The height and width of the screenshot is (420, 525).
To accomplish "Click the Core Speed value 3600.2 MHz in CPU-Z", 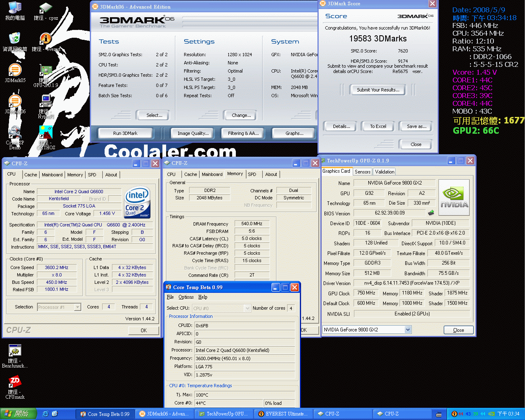I will click(x=57, y=267).
